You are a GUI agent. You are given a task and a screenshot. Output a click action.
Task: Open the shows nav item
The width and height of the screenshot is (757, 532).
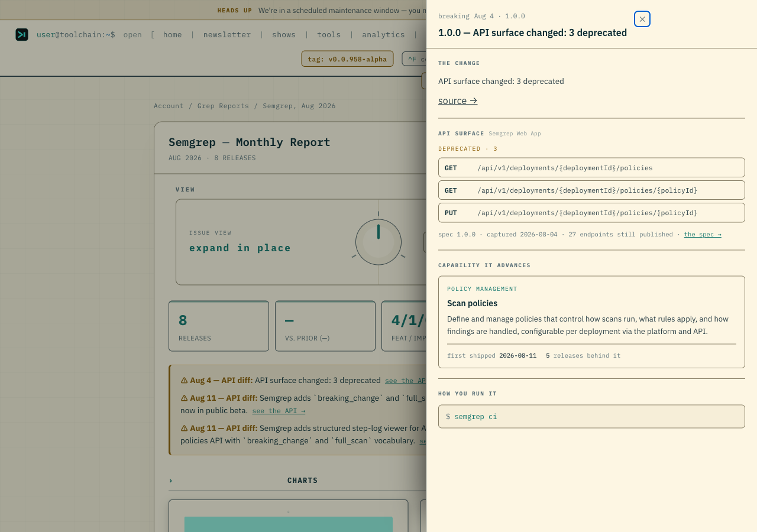(284, 34)
